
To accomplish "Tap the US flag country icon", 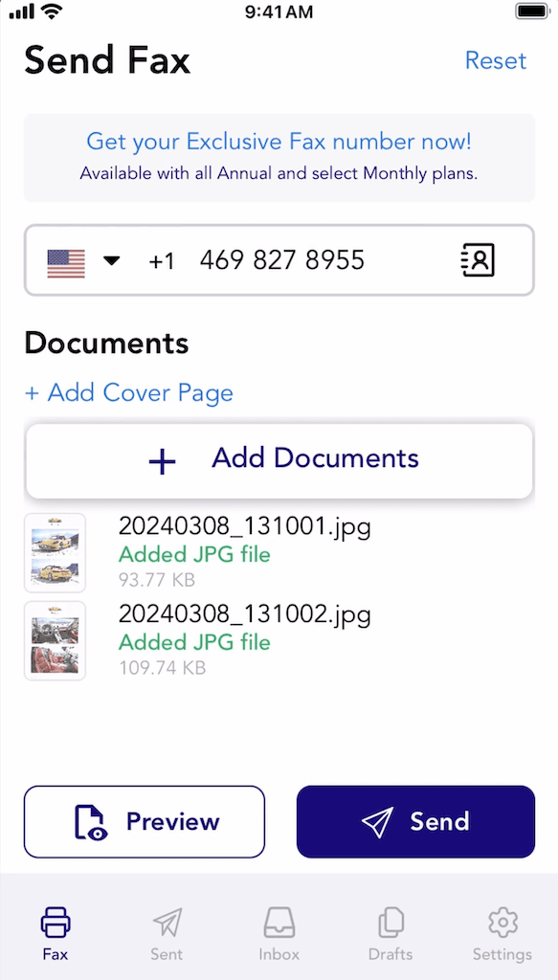I will (x=66, y=263).
